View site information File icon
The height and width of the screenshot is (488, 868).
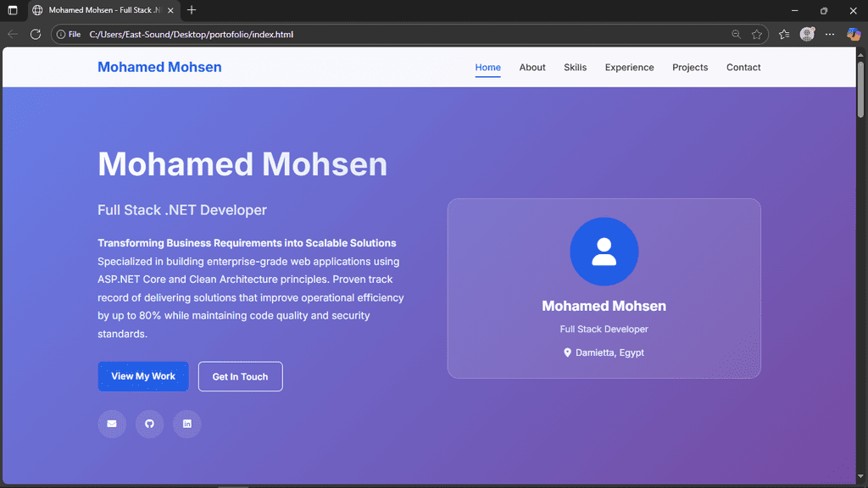click(69, 34)
